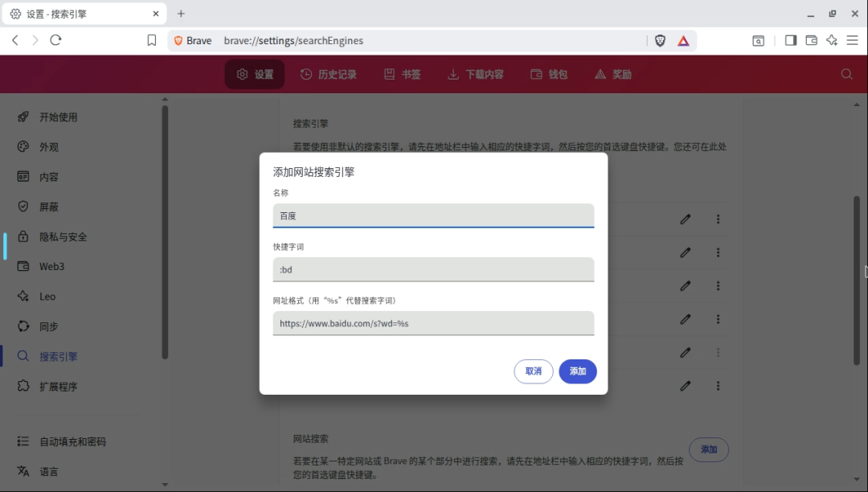Click 添加 button beside 网站搜索
Image resolution: width=868 pixels, height=492 pixels.
click(709, 449)
